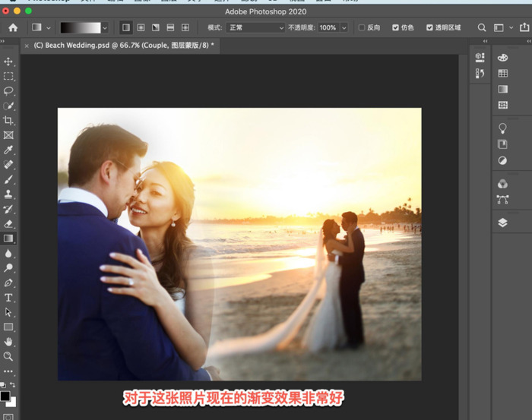Choose Linear Gradient style
Viewport: 532px width, 420px height.
pos(126,27)
